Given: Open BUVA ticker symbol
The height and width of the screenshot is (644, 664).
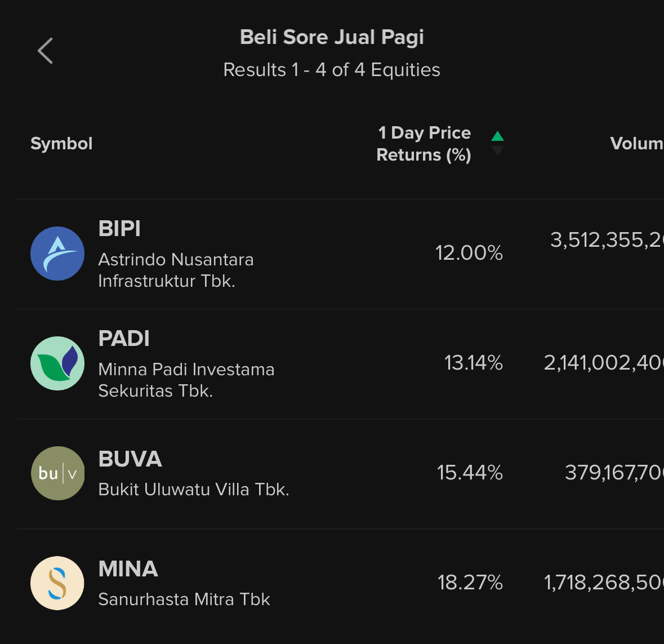Looking at the screenshot, I should click(130, 459).
